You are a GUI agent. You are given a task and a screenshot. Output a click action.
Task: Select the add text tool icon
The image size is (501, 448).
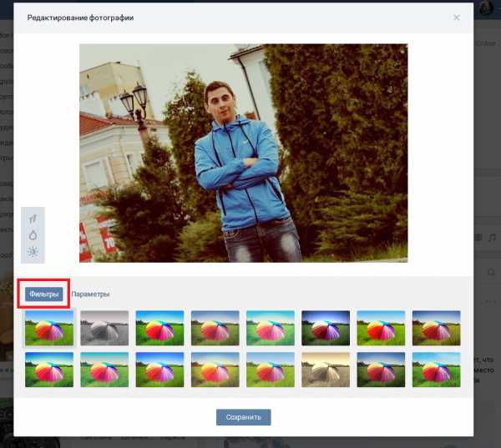coord(33,219)
